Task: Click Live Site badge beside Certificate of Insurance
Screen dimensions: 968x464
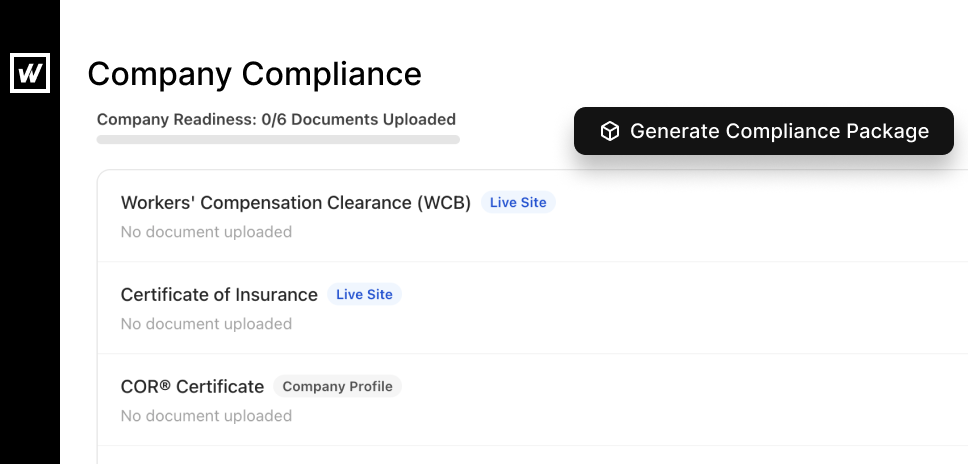Action: click(364, 294)
